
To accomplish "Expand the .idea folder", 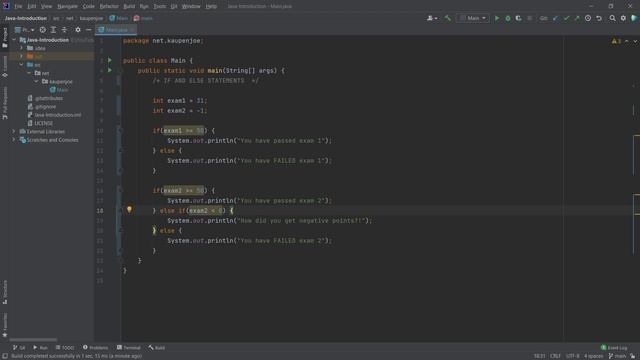I will click(x=22, y=48).
